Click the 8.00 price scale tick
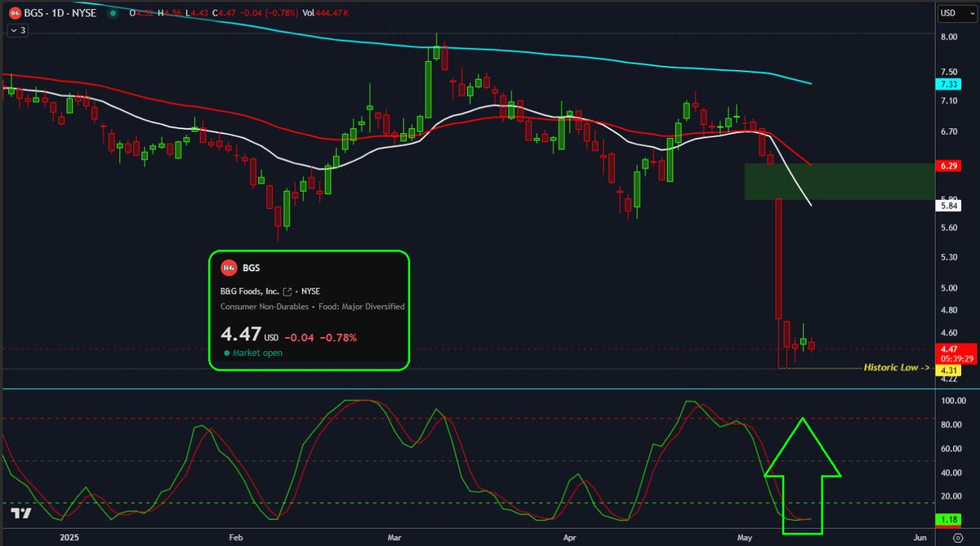980x546 pixels. point(948,37)
